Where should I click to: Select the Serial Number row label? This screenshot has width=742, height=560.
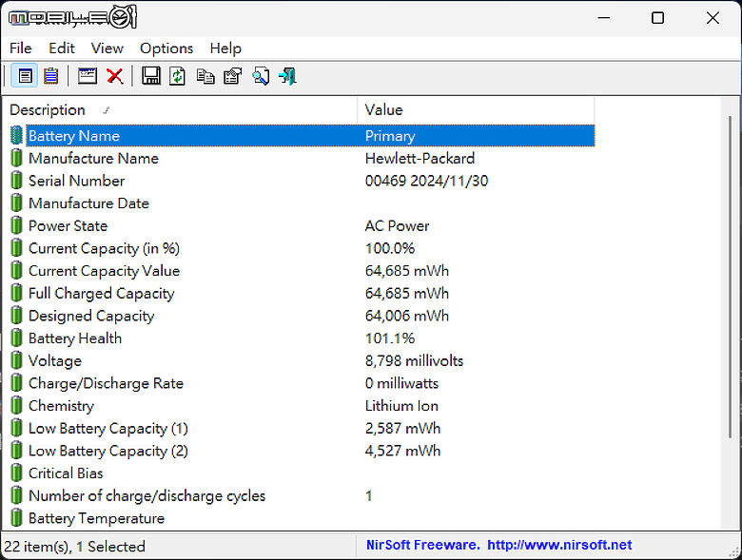point(77,181)
